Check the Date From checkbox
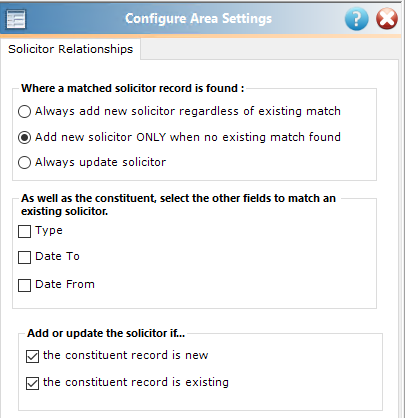 coord(24,285)
